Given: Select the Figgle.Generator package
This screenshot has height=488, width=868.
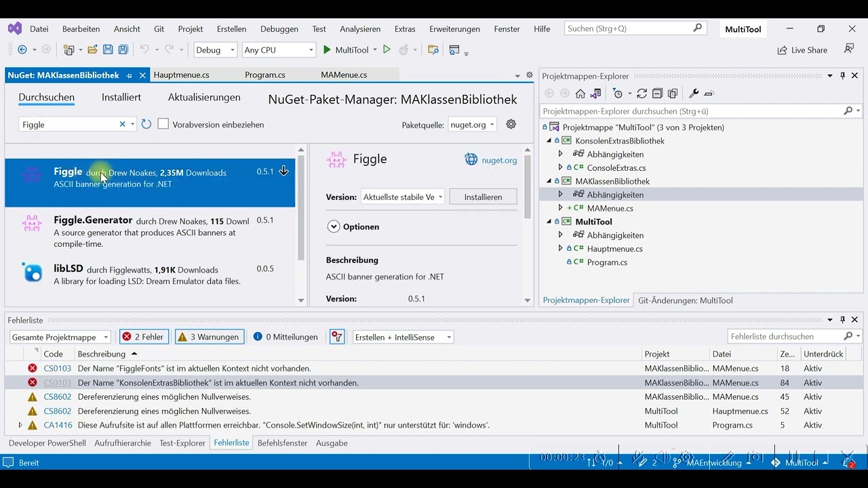Looking at the screenshot, I should tap(150, 232).
